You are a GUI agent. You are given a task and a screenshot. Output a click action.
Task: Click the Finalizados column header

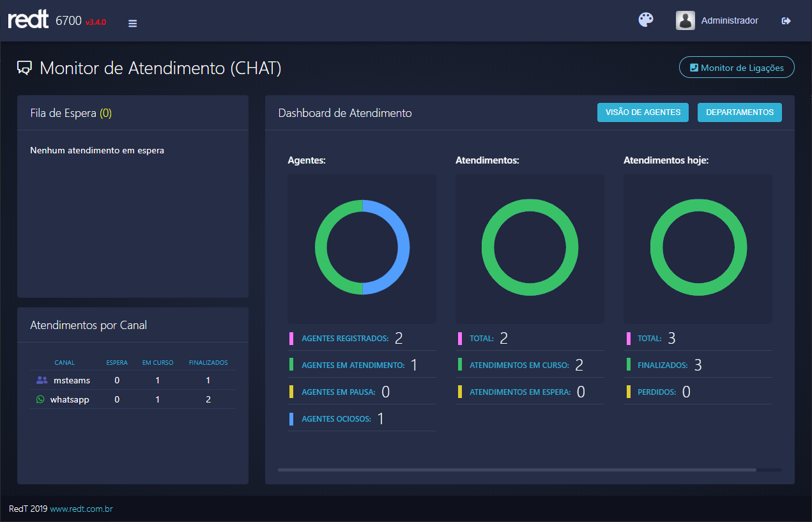(x=208, y=362)
